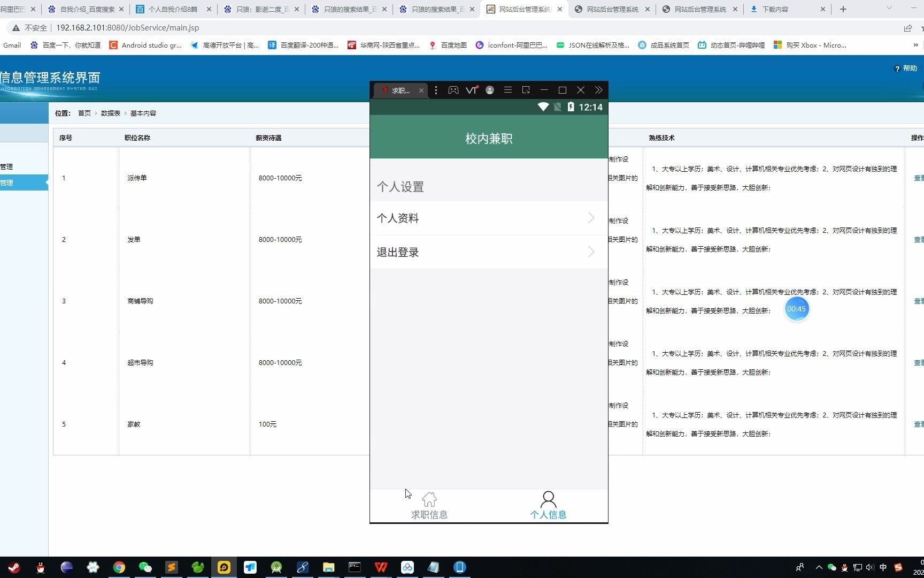Click the VT icon in emulator toolbar
The image size is (924, 578).
[471, 90]
